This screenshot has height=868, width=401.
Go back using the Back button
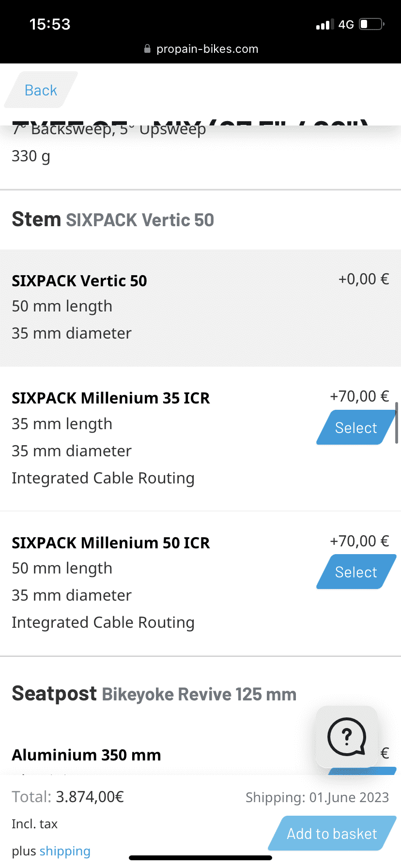[x=41, y=90]
